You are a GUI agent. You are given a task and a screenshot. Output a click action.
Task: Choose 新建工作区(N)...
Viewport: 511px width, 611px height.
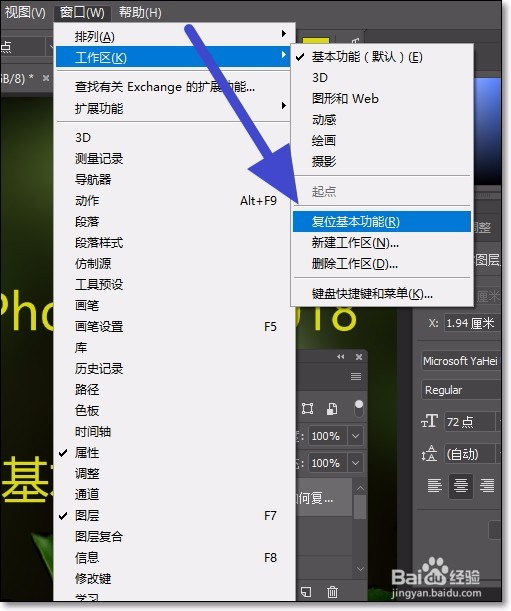pyautogui.click(x=382, y=243)
